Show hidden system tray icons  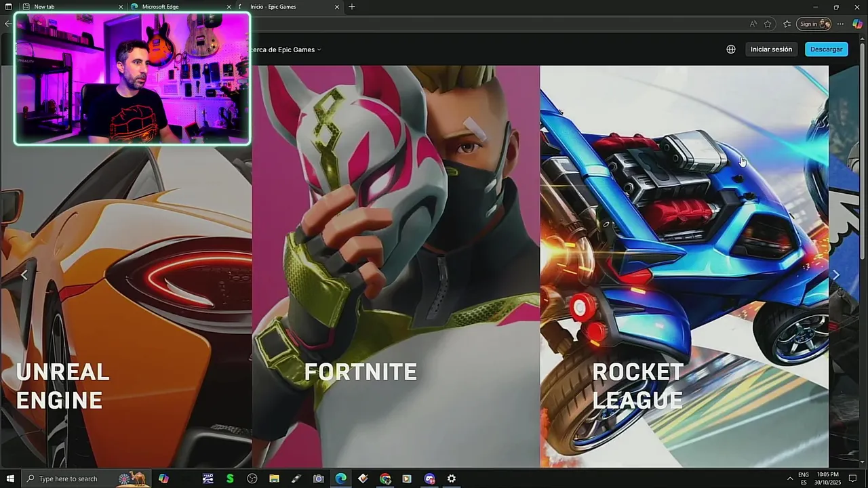point(789,479)
